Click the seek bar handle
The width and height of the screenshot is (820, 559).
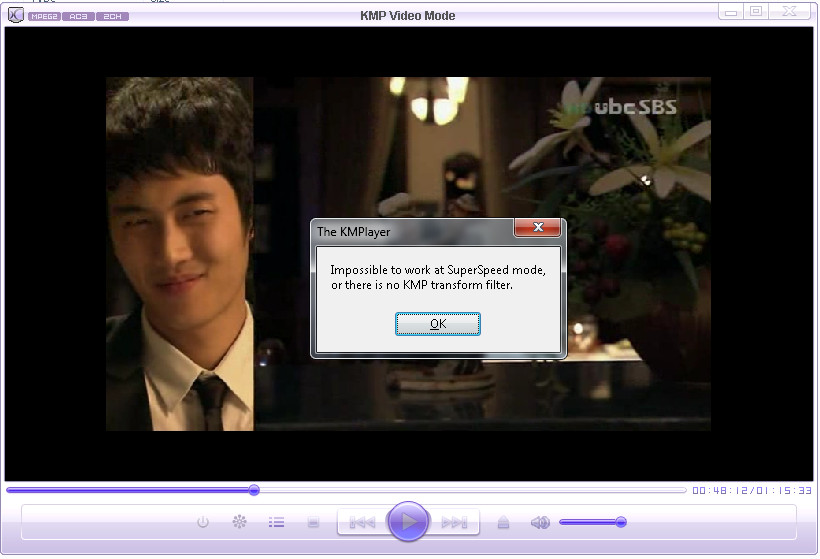(254, 490)
